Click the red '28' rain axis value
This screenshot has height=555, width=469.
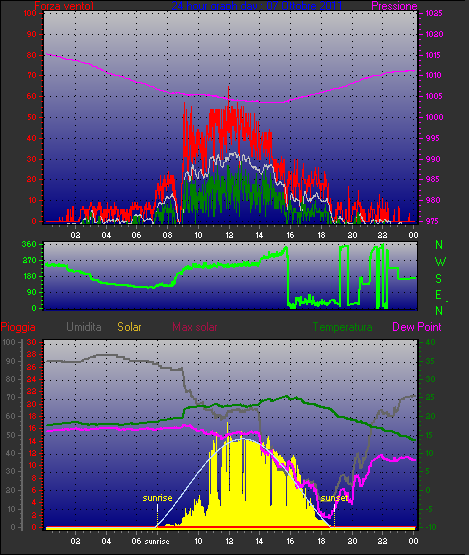[x=32, y=355]
